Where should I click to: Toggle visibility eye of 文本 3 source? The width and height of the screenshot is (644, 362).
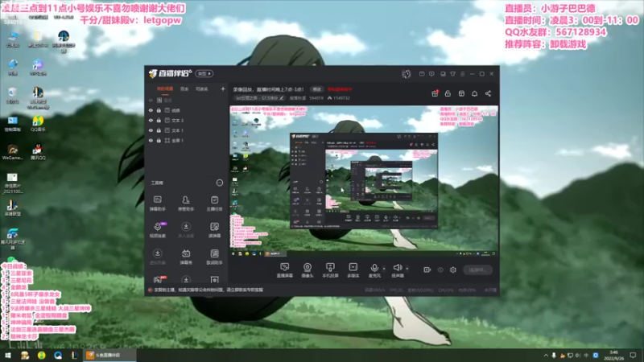click(x=151, y=120)
